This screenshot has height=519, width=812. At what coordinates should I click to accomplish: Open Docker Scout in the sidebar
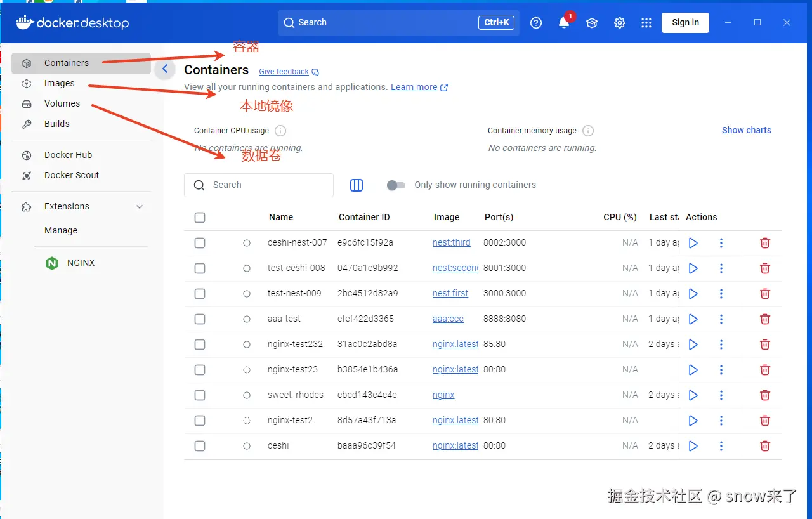pos(81,176)
